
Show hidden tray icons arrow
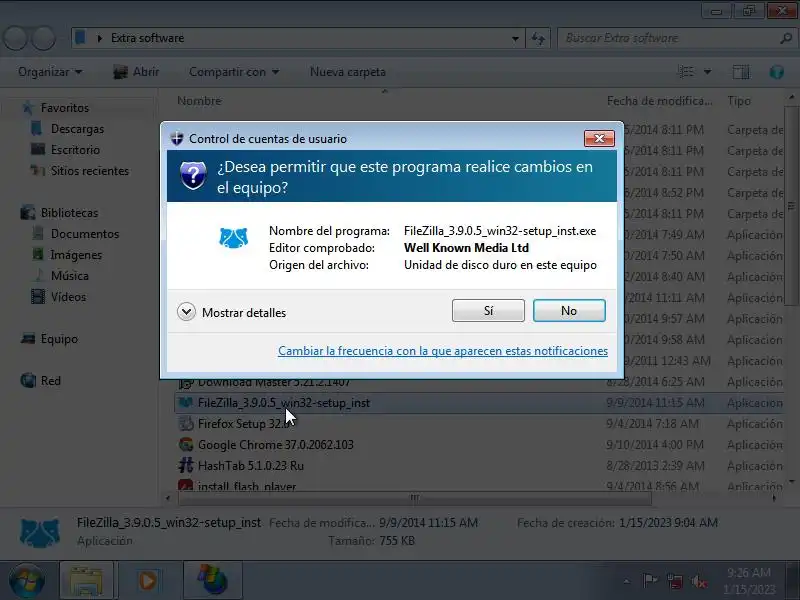click(627, 581)
